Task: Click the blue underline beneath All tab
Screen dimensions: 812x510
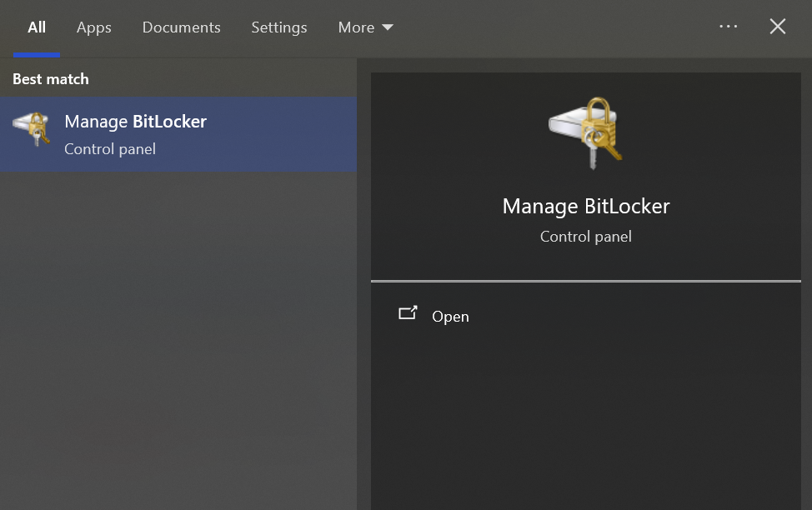Action: pos(37,55)
